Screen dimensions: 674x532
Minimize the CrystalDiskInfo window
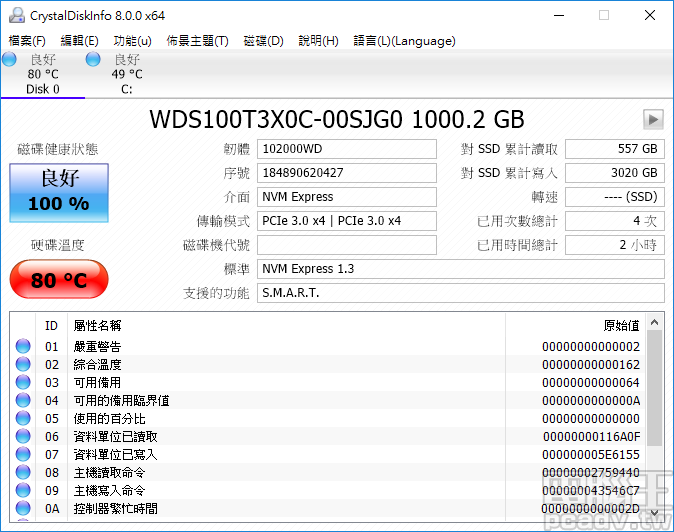tap(559, 15)
